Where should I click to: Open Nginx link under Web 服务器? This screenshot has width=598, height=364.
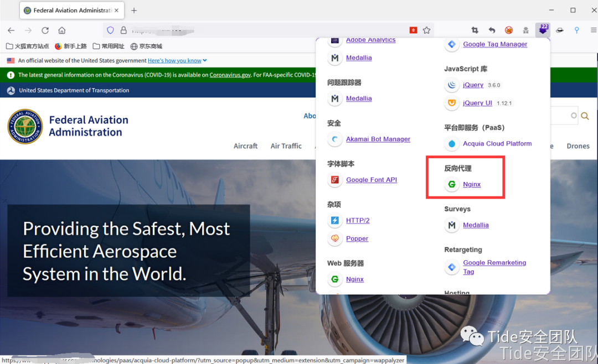point(355,279)
